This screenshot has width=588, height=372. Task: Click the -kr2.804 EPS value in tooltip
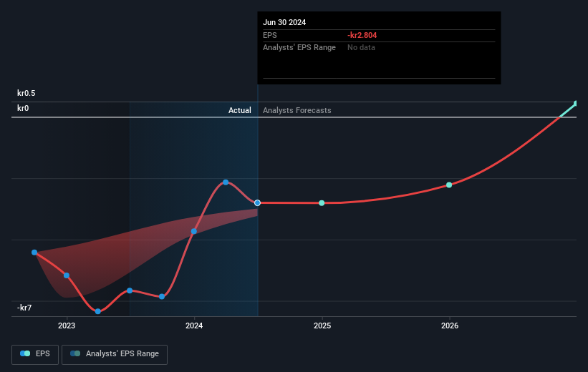point(362,35)
